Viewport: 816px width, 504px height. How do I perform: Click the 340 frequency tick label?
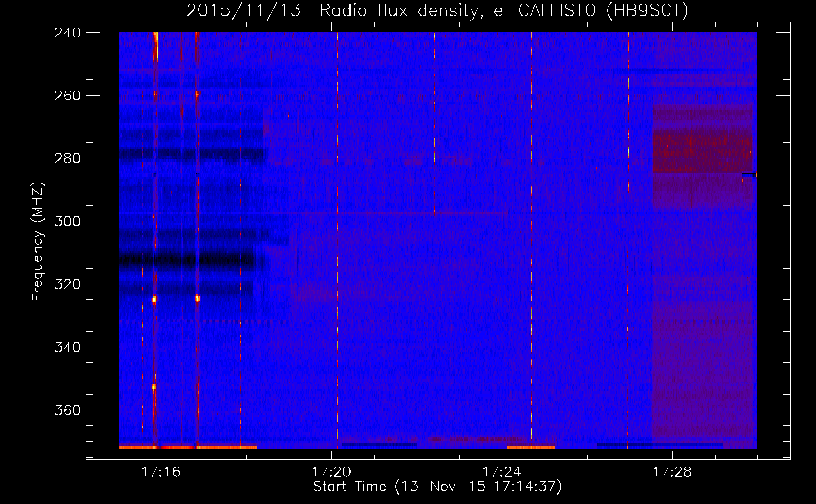tap(68, 348)
